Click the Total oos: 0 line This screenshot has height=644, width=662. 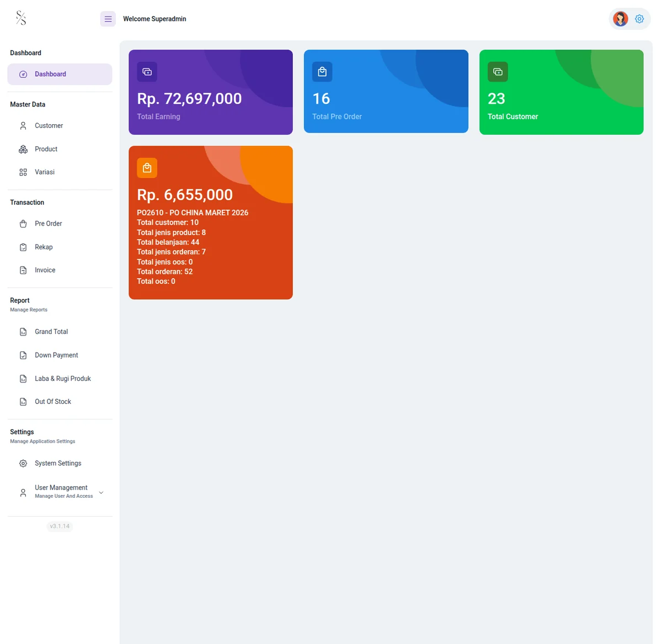click(156, 281)
